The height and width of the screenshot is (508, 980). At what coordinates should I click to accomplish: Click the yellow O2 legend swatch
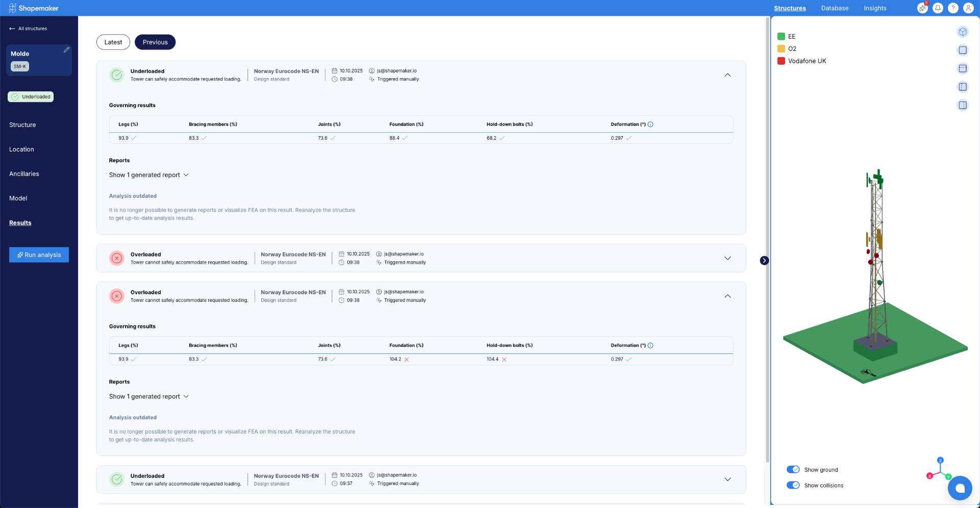pos(781,48)
